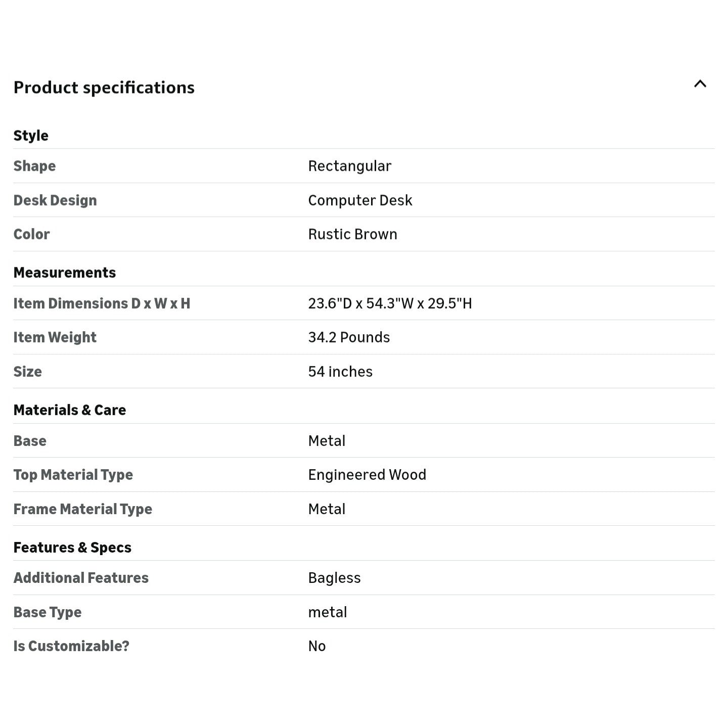
Task: Select the Style section header
Action: coord(31,135)
